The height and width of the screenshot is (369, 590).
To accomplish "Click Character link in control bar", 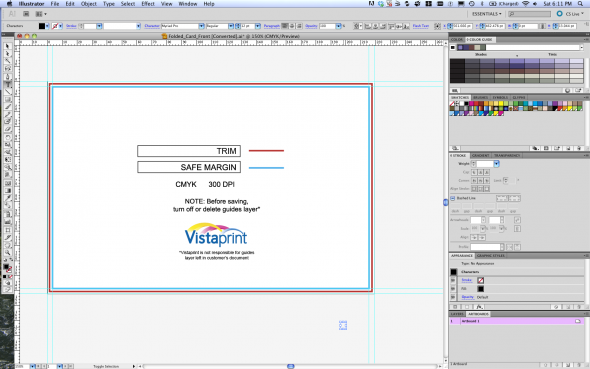I will [x=152, y=26].
